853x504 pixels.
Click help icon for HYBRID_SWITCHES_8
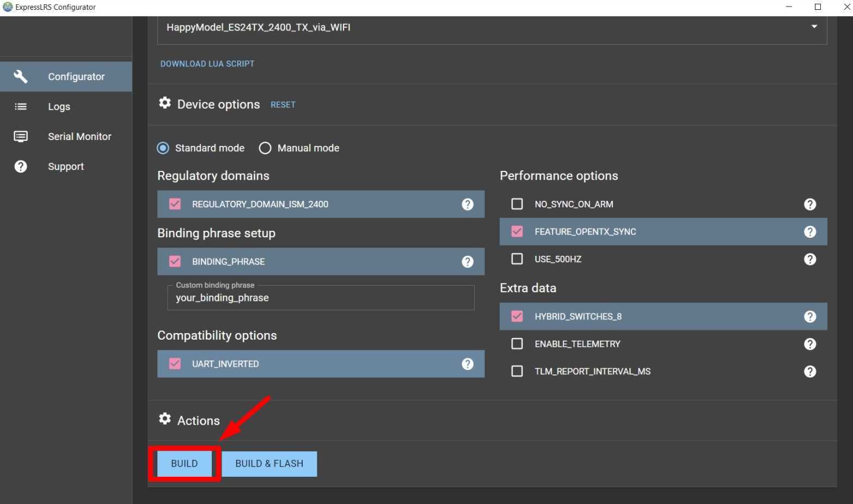pyautogui.click(x=809, y=317)
